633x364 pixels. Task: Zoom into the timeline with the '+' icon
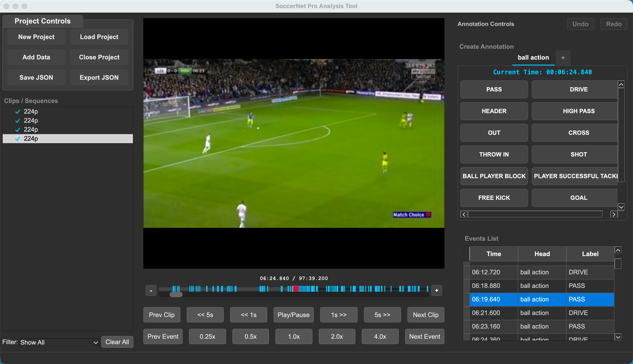(x=436, y=290)
